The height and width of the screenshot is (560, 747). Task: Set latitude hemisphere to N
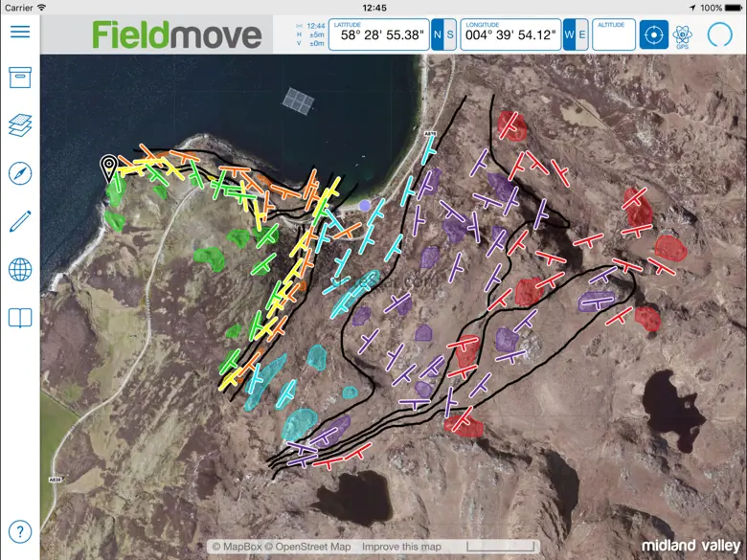tap(438, 34)
